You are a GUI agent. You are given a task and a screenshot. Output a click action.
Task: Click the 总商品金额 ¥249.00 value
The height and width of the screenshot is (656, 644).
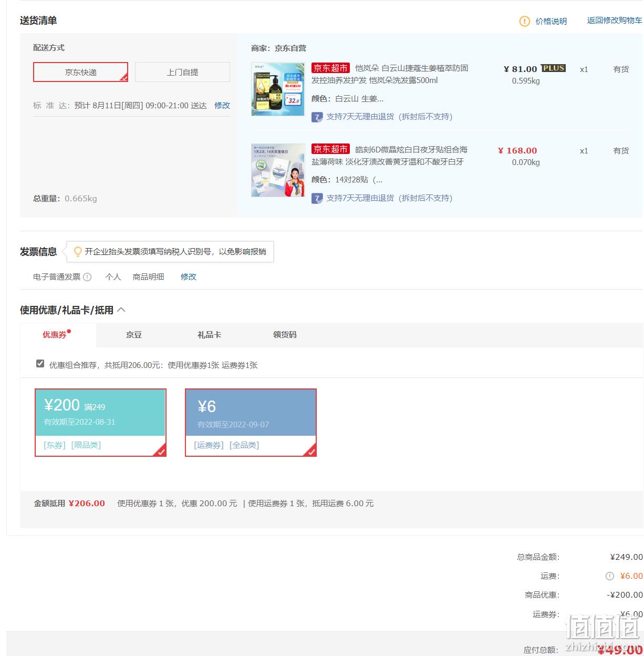pos(626,557)
